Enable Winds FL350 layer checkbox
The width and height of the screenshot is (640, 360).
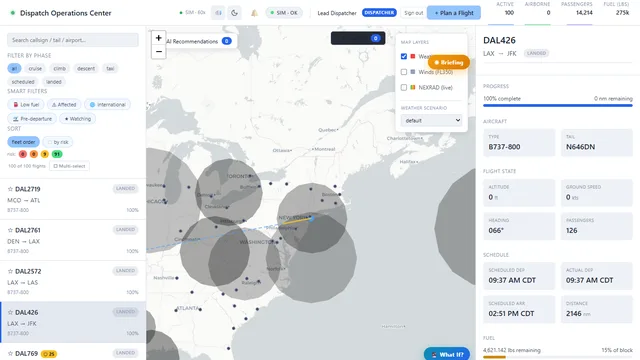(x=404, y=72)
